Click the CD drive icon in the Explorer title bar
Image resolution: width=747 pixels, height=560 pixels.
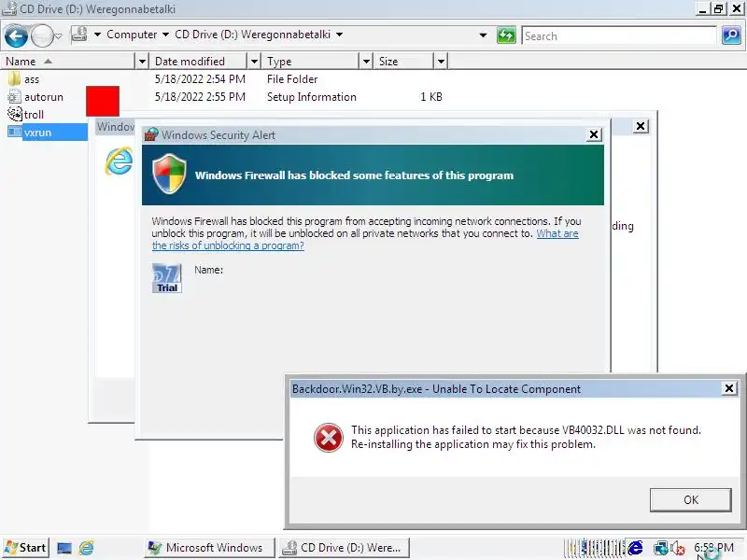point(9,8)
